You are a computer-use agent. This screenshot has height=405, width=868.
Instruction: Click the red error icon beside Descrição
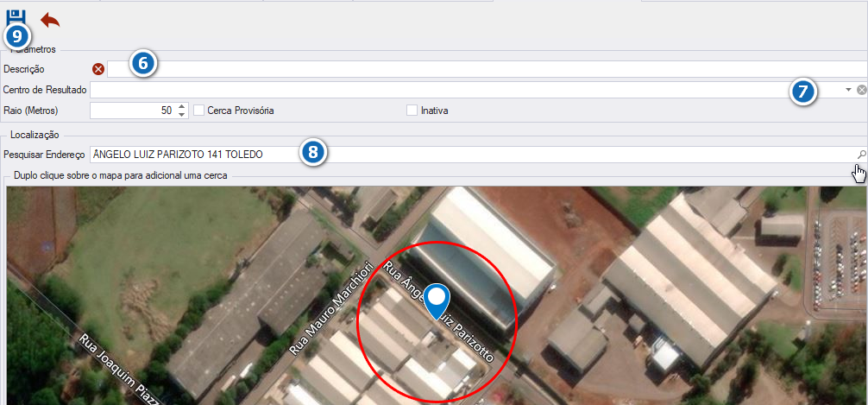98,69
